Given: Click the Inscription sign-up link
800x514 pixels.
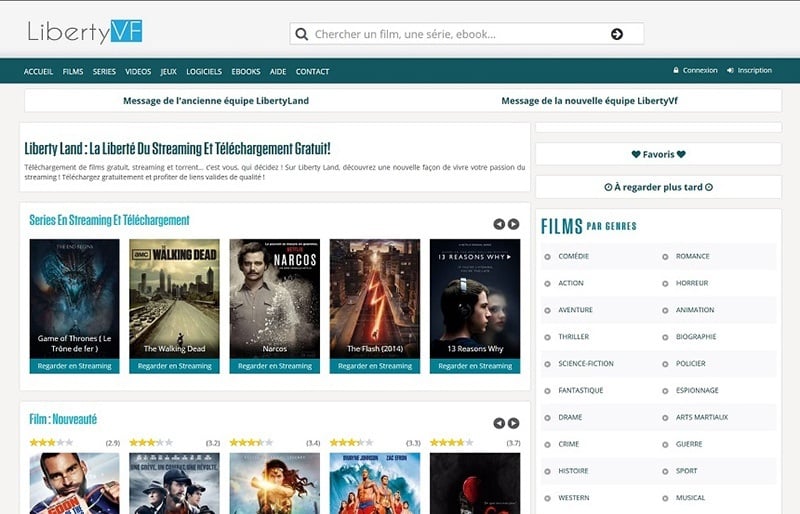Looking at the screenshot, I should pos(749,70).
